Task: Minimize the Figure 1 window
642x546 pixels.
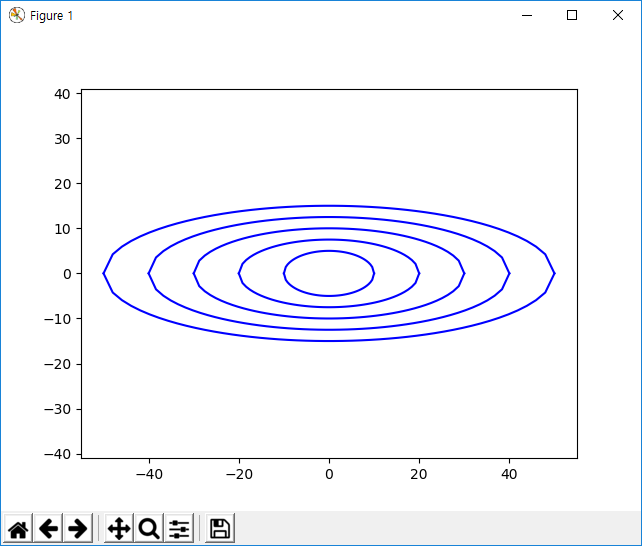Action: point(527,16)
